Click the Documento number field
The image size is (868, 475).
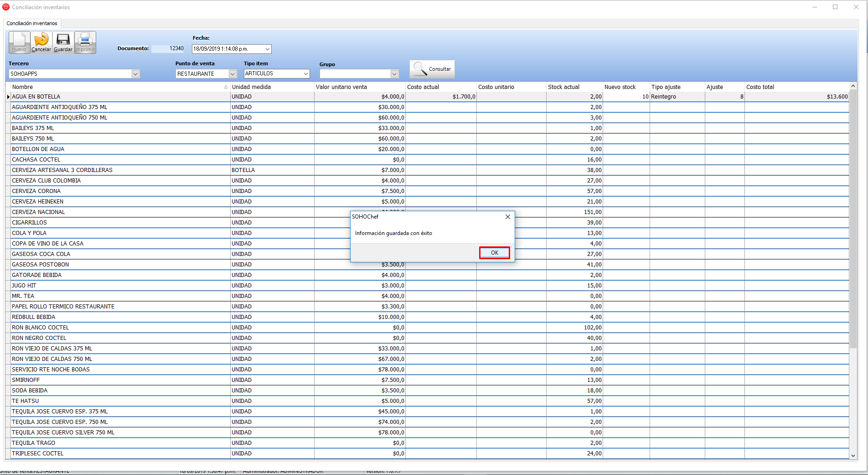[168, 49]
